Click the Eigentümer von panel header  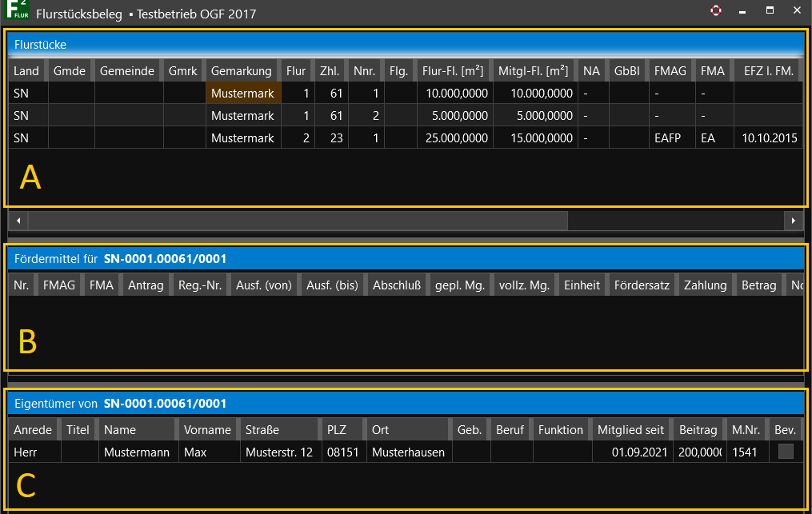point(405,404)
